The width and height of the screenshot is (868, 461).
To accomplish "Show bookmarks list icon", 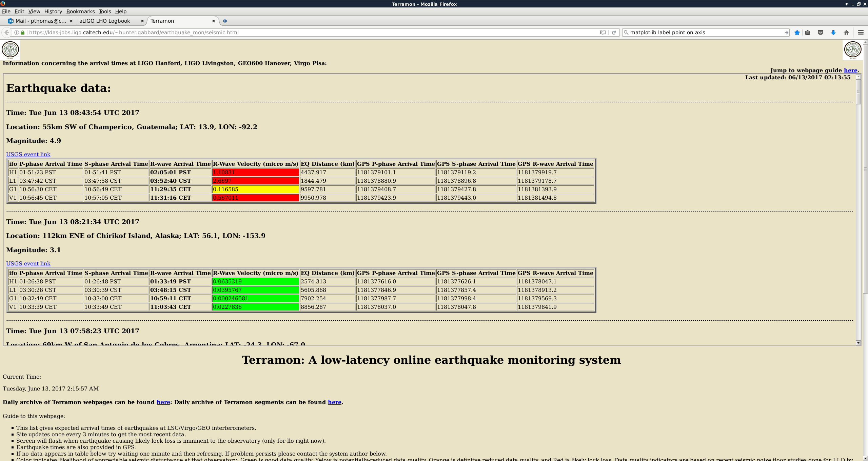I will [x=808, y=33].
